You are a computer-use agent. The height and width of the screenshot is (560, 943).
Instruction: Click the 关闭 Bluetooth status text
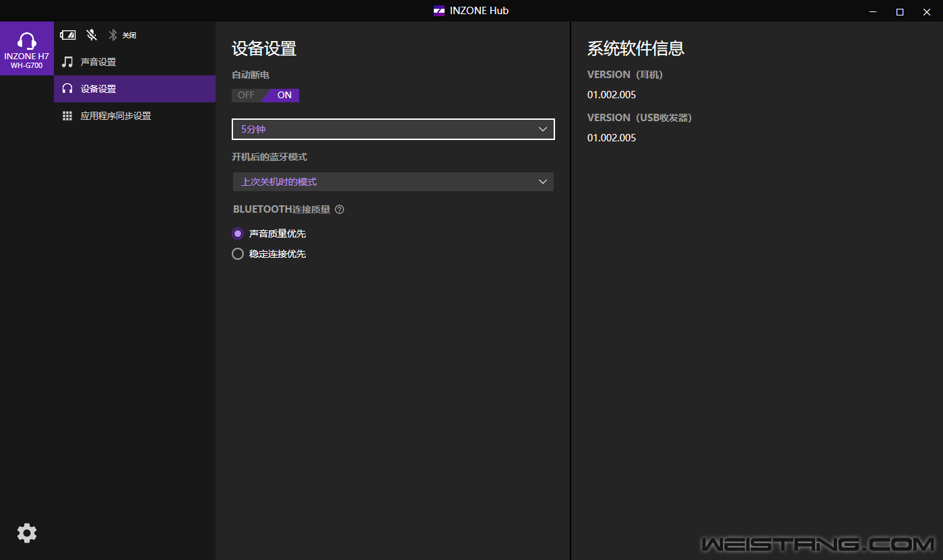[129, 35]
